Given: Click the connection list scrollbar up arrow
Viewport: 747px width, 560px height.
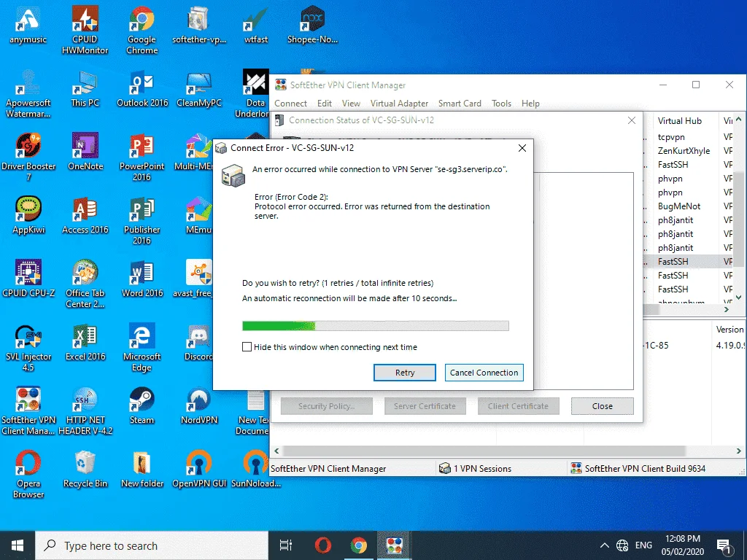Looking at the screenshot, I should 739,119.
